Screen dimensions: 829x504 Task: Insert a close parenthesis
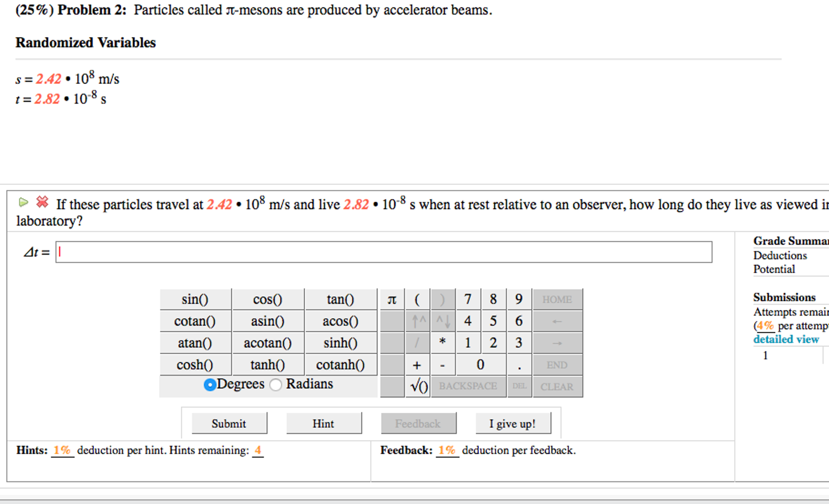click(443, 299)
